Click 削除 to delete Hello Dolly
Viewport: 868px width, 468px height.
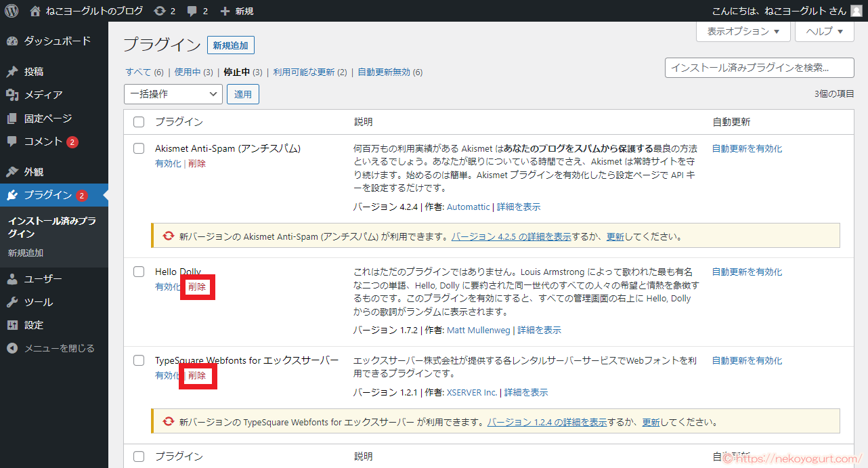click(x=197, y=286)
